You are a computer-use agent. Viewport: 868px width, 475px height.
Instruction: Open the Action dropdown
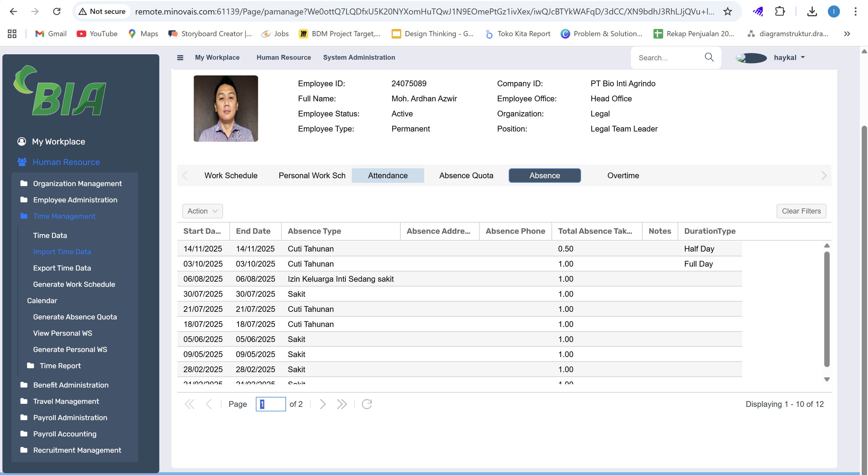pos(202,211)
